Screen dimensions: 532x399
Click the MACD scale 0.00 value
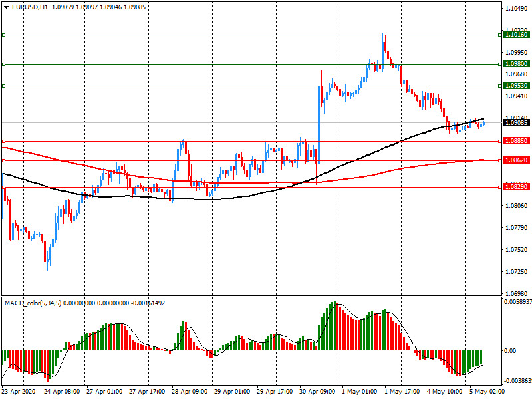510,351
